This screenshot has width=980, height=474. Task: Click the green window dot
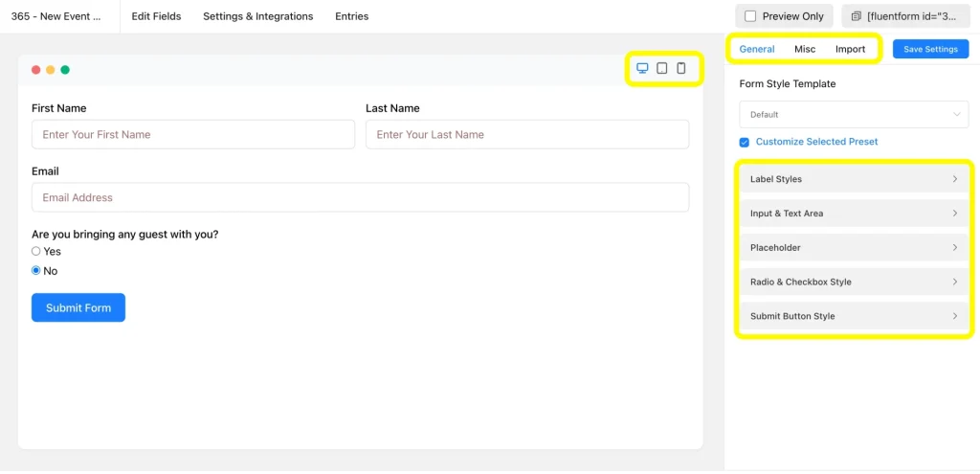(x=65, y=69)
